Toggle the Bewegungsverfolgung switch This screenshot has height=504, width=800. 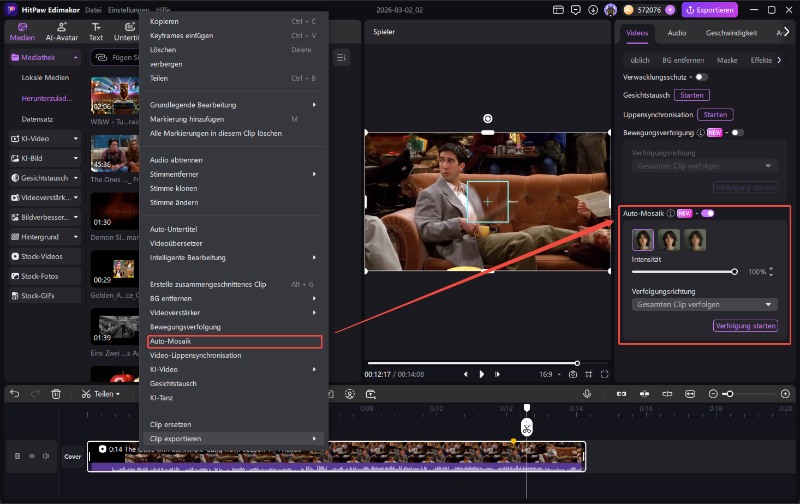[x=737, y=133]
